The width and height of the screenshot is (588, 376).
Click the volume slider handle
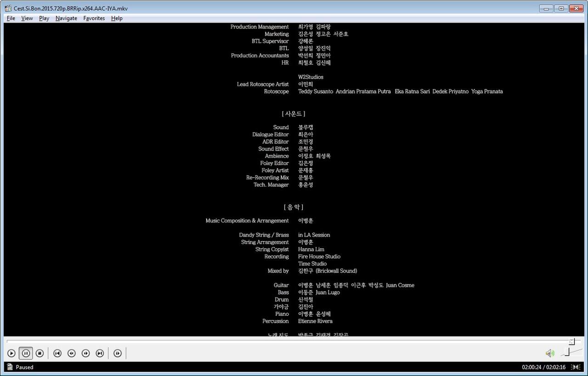pos(567,352)
